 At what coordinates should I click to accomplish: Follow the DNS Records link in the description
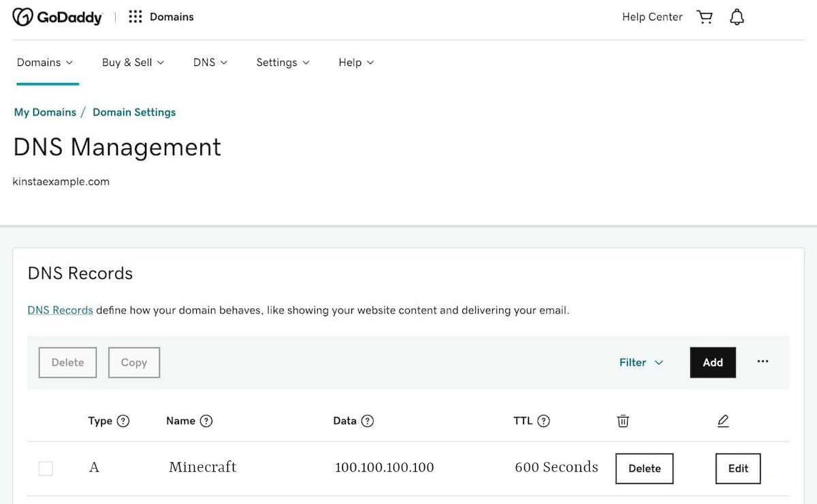[60, 309]
